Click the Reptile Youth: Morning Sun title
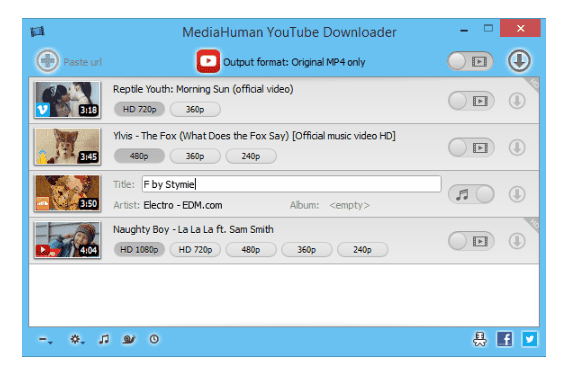 (x=203, y=89)
